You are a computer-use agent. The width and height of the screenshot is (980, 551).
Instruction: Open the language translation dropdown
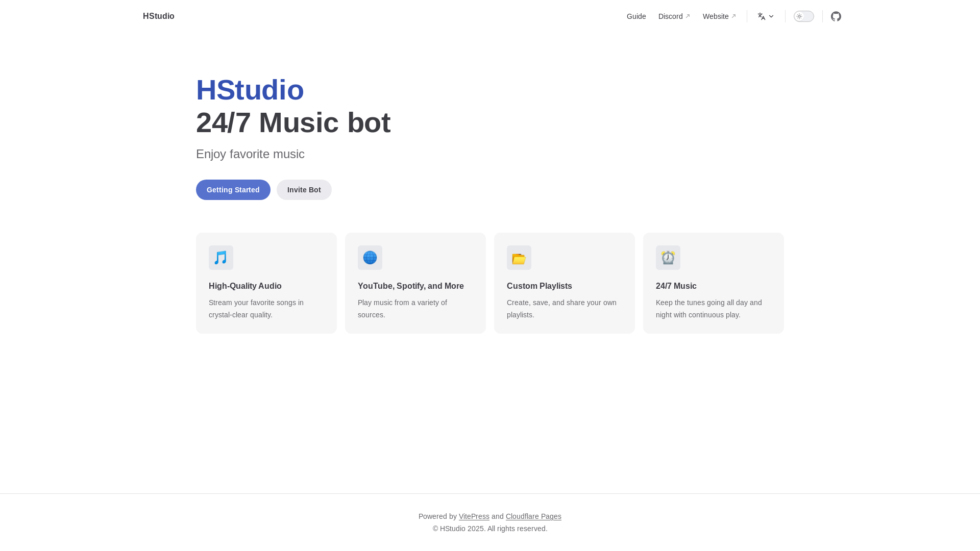(766, 16)
